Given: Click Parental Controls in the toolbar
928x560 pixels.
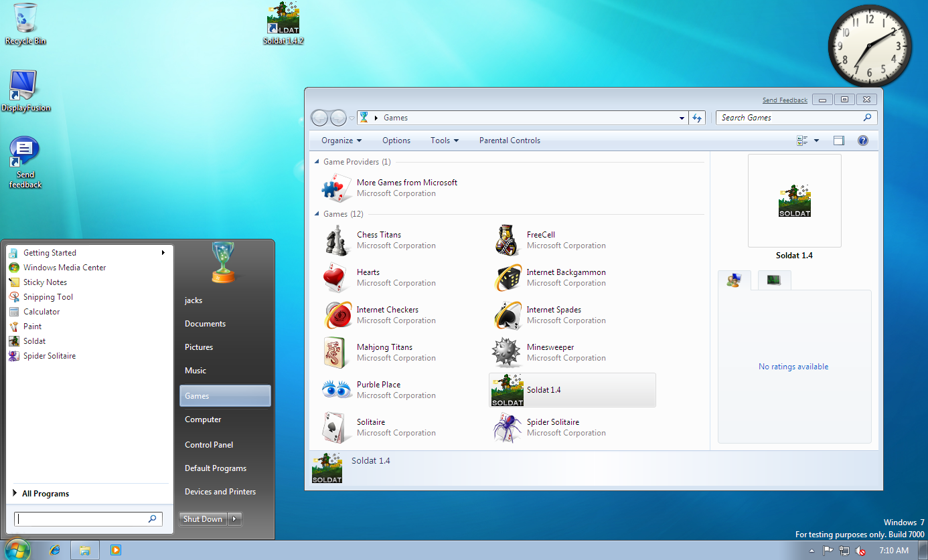Looking at the screenshot, I should (510, 141).
